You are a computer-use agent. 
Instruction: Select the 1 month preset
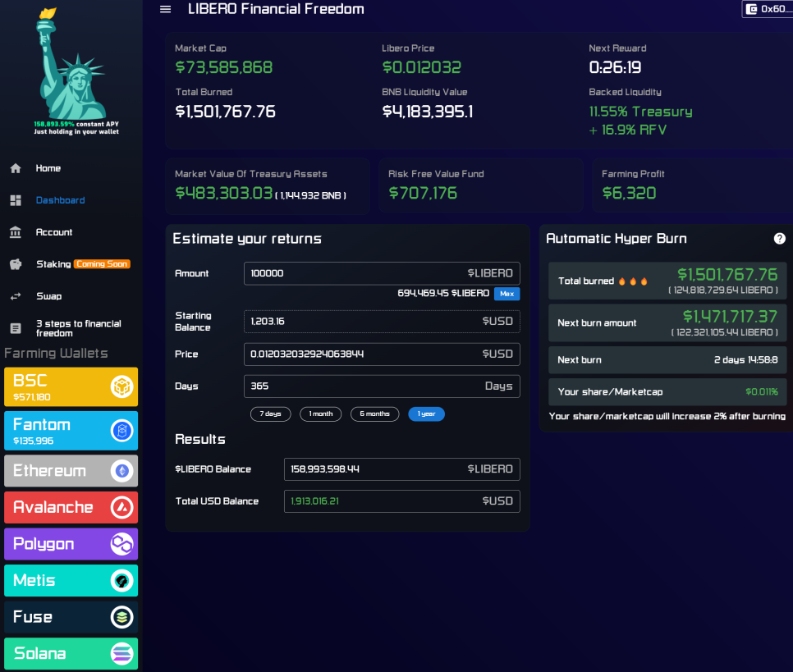pos(321,414)
